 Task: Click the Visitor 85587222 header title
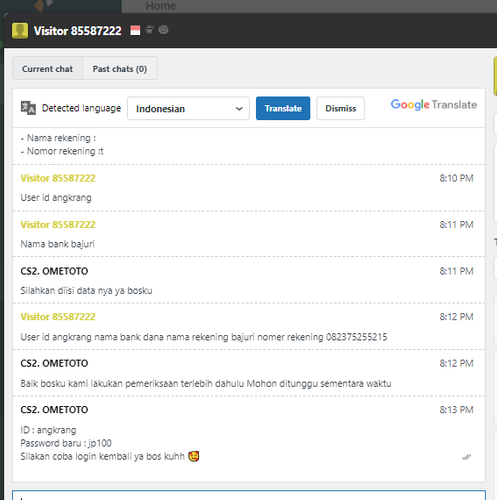coord(77,31)
